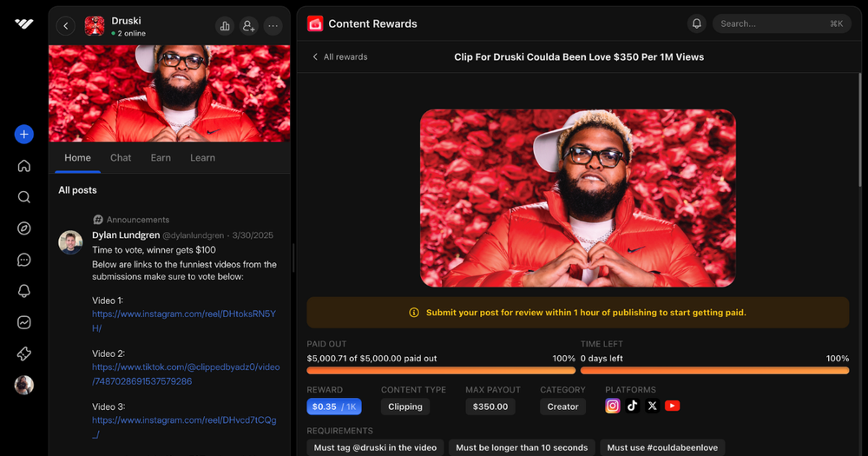Open the compass Discover icon
This screenshot has height=456, width=868.
[24, 228]
